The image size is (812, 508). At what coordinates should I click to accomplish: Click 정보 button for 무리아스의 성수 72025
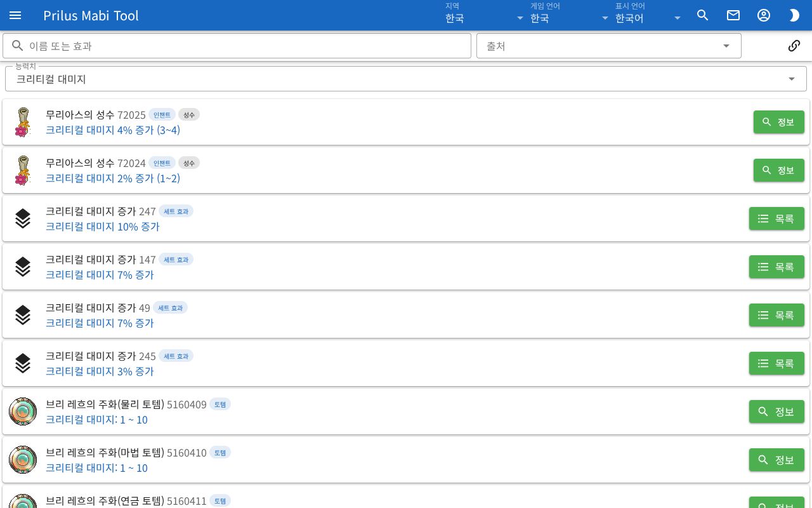tap(779, 122)
